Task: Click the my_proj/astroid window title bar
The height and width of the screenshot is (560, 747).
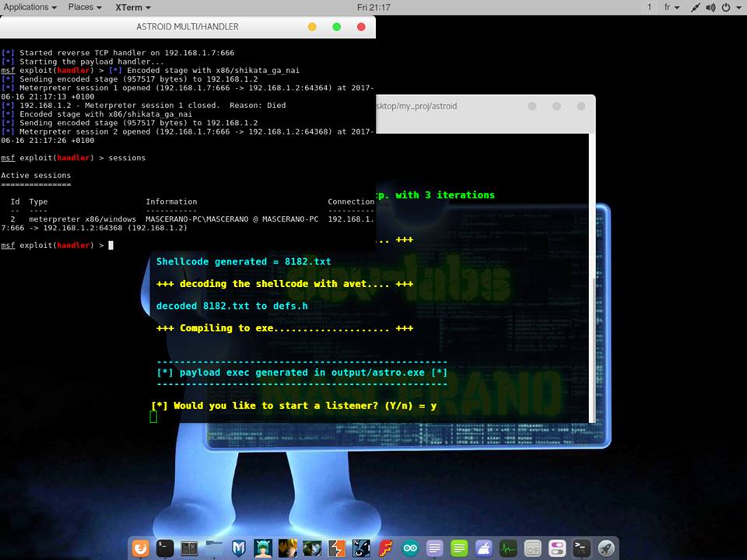Action: (486, 107)
